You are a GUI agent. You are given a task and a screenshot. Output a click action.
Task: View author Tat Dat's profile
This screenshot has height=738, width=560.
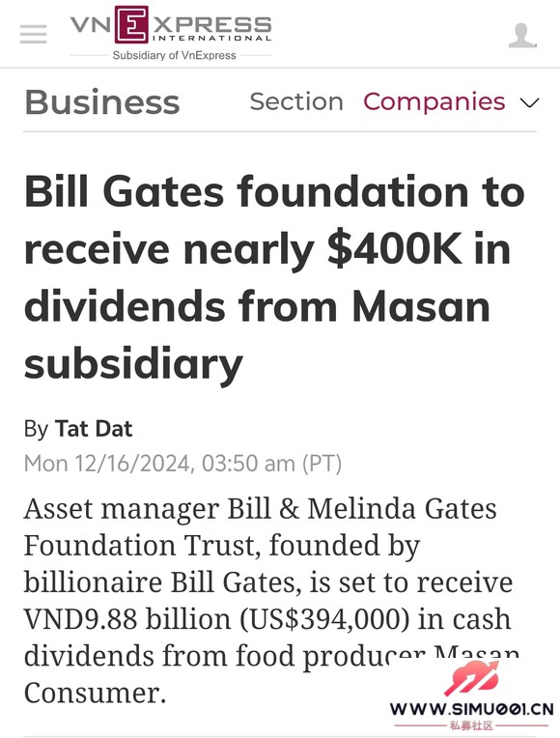click(94, 429)
